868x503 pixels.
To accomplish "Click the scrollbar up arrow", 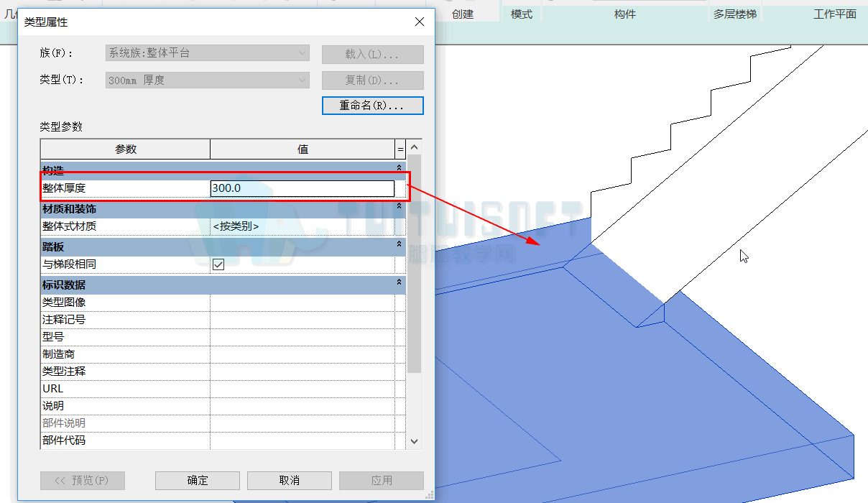I will [x=414, y=147].
